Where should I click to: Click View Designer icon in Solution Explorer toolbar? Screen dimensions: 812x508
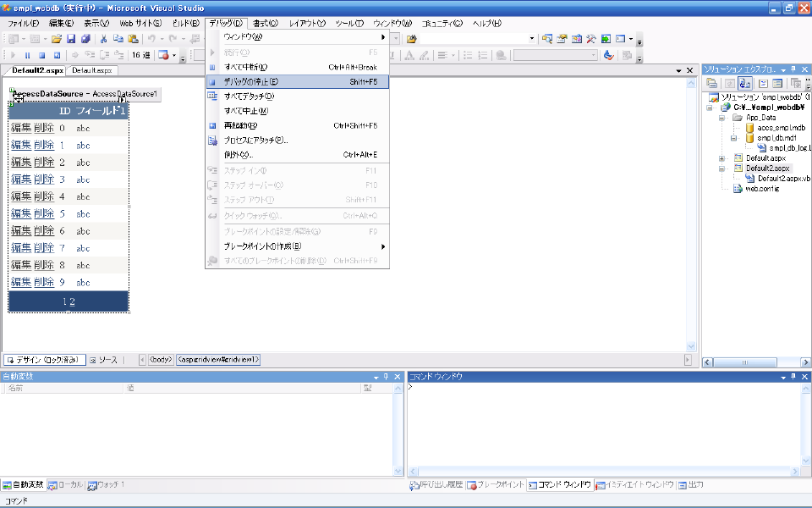pyautogui.click(x=777, y=84)
